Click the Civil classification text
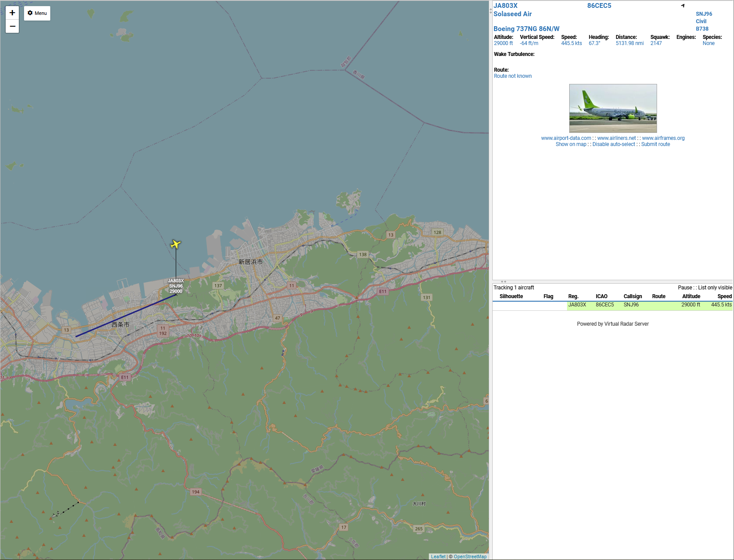734x560 pixels. pos(701,21)
